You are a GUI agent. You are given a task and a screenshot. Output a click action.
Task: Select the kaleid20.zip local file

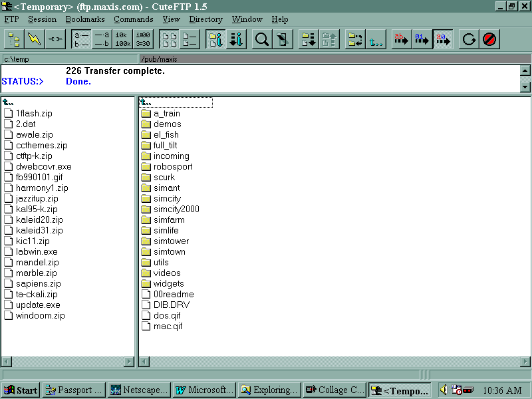pyautogui.click(x=39, y=220)
